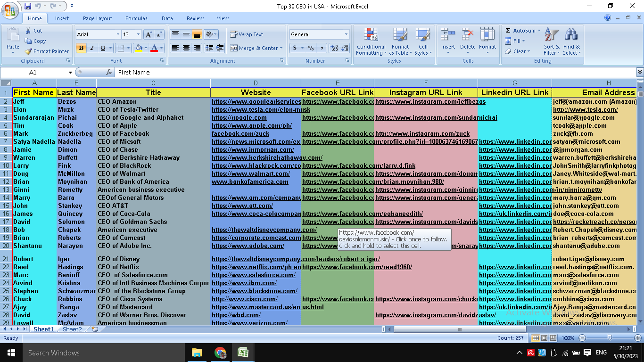Open the Name Box dropdown arrow

[70, 72]
